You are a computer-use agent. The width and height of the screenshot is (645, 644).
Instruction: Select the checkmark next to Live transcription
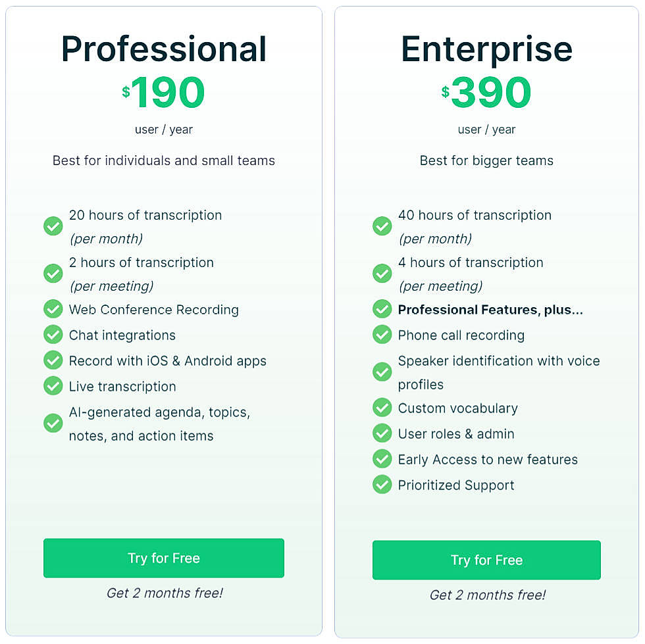click(x=53, y=385)
